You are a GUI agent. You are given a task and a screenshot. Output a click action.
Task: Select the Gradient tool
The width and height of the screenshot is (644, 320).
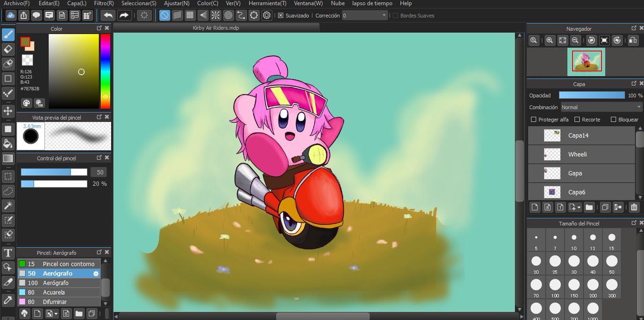[x=8, y=158]
